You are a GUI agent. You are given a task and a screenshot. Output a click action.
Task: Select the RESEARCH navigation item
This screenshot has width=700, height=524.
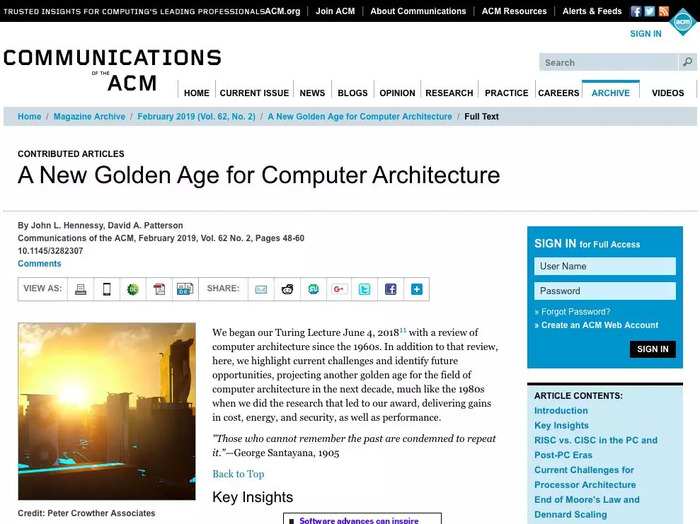[449, 93]
